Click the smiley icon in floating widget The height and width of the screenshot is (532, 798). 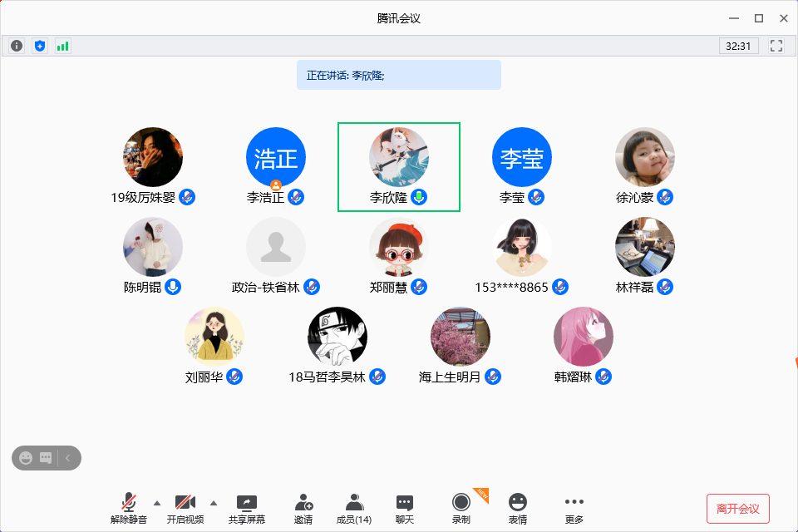[x=26, y=458]
